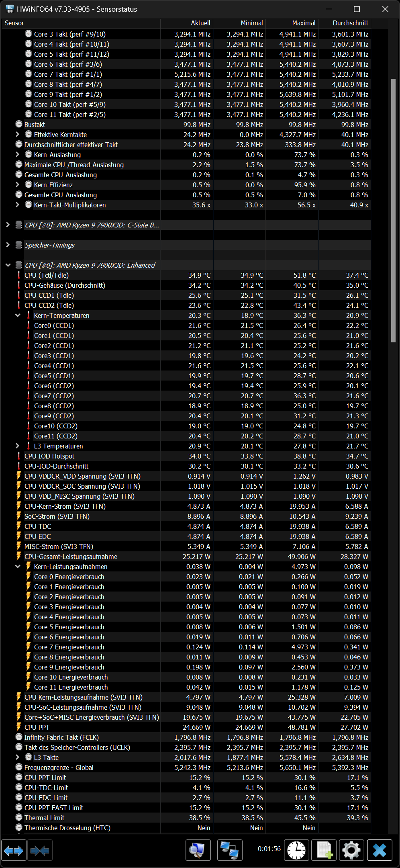Screen dimensions: 400x868
Task: Click Core 7 Energieverbrauch bolt icon
Action: tap(29, 647)
